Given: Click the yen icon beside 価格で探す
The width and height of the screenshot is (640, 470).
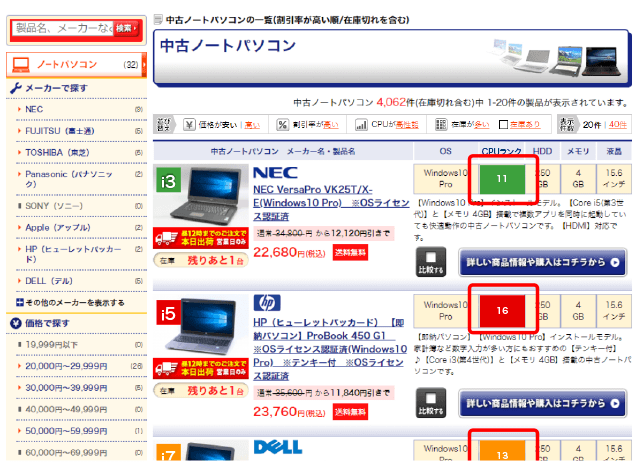Looking at the screenshot, I should [x=16, y=324].
